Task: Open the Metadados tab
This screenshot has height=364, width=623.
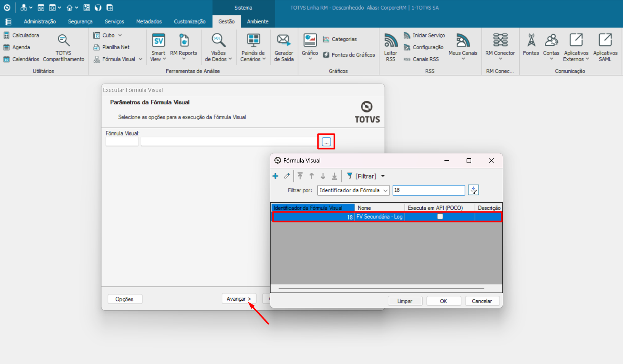Action: (x=149, y=22)
